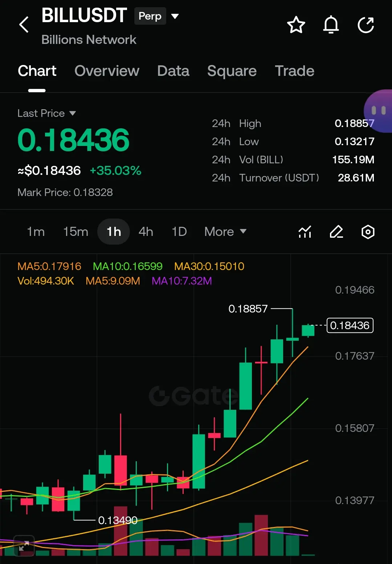The height and width of the screenshot is (564, 392).
Task: Tap the Billions Network subtitle
Action: tap(89, 40)
